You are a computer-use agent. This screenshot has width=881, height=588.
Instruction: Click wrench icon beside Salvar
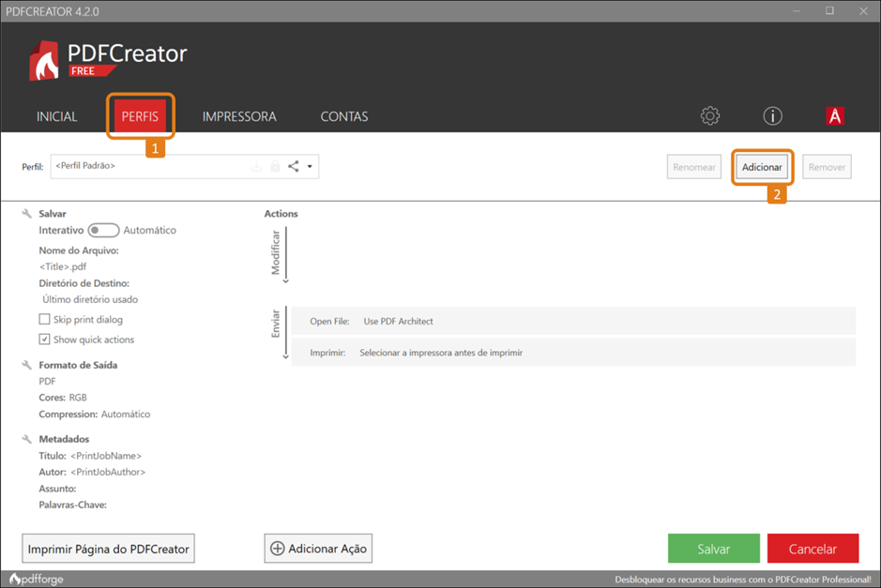[x=27, y=214]
